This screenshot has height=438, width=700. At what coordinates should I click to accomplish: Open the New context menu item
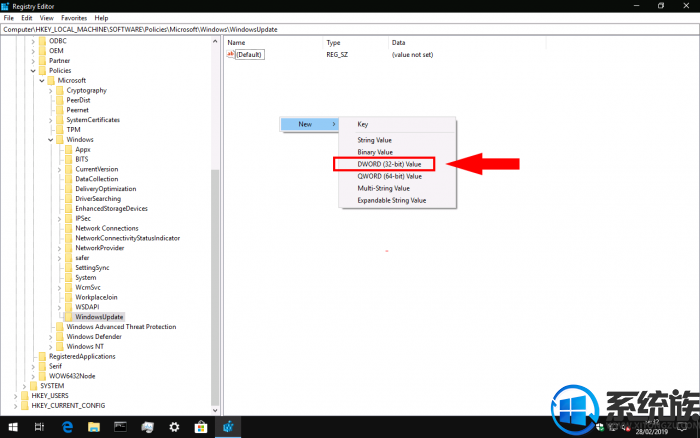(309, 124)
